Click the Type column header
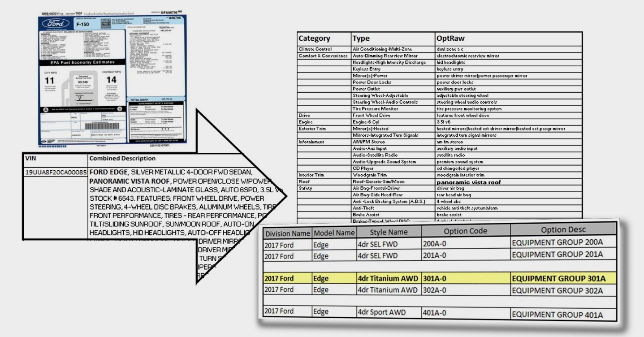The image size is (644, 337). point(392,38)
